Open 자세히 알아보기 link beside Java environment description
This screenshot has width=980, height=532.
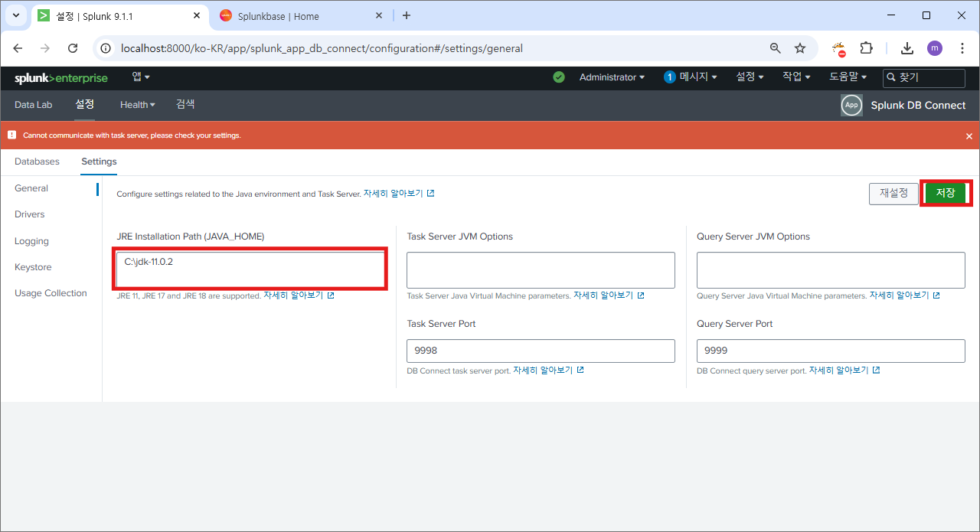tap(398, 194)
